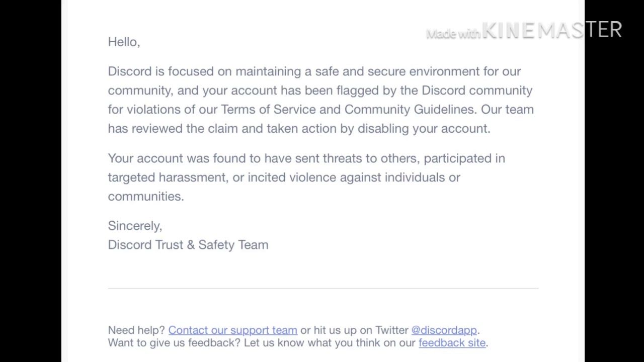Click the safe and secure environment phrase
The image size is (644, 362).
pos(396,71)
